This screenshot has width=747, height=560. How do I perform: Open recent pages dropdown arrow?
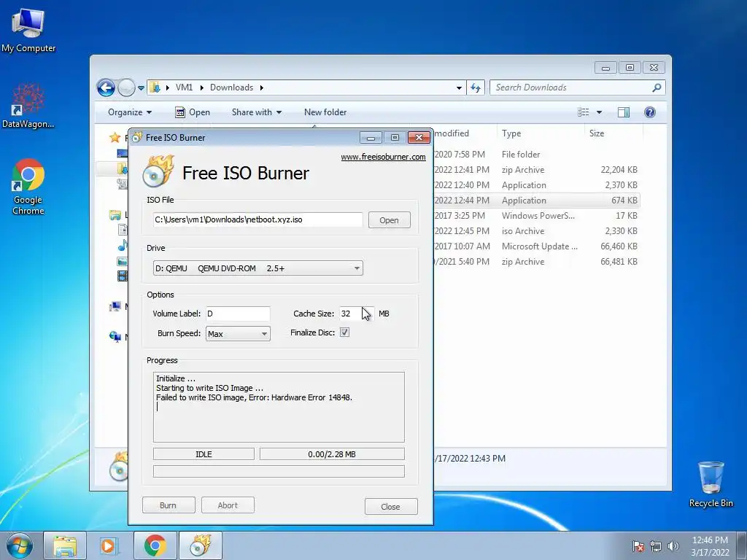pyautogui.click(x=141, y=88)
